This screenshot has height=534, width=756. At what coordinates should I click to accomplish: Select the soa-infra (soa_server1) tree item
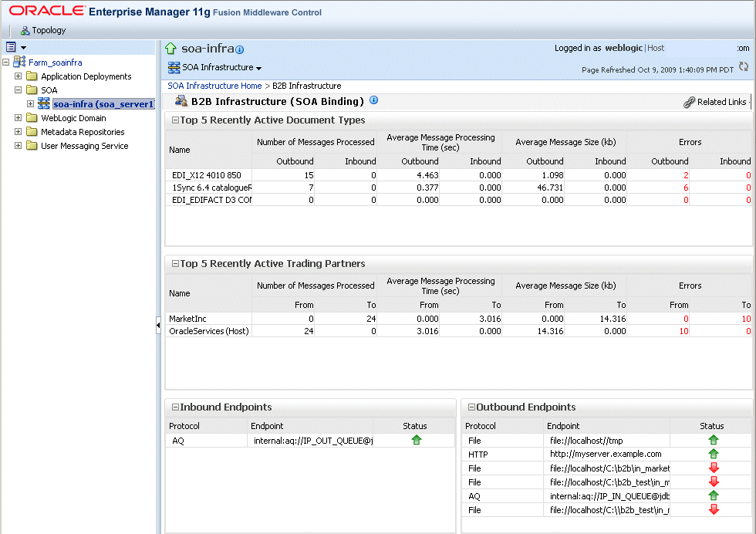tap(103, 103)
